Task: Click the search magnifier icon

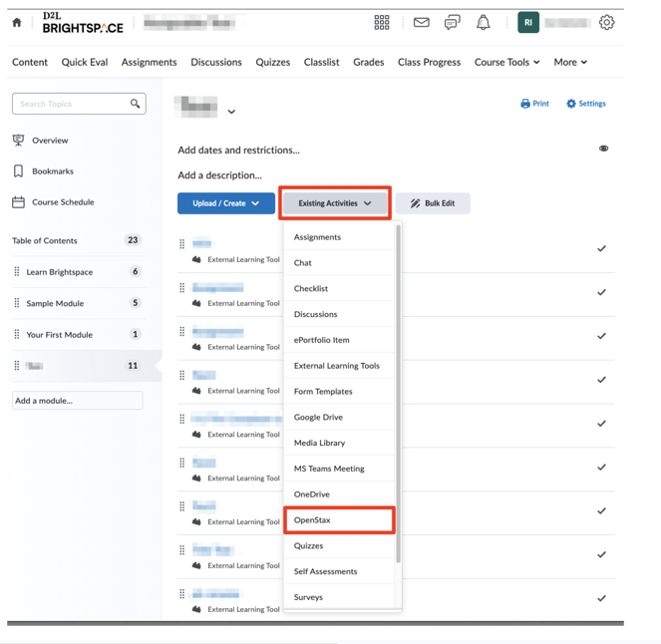Action: click(136, 104)
